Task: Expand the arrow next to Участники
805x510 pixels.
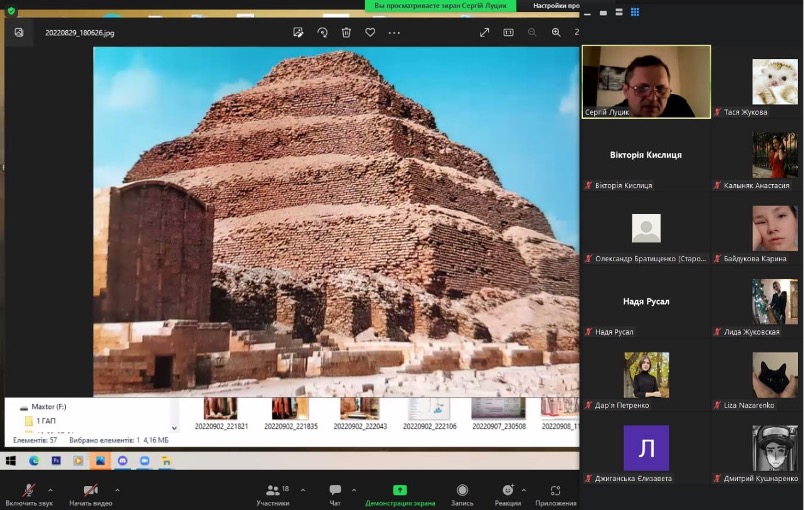Action: pyautogui.click(x=303, y=490)
